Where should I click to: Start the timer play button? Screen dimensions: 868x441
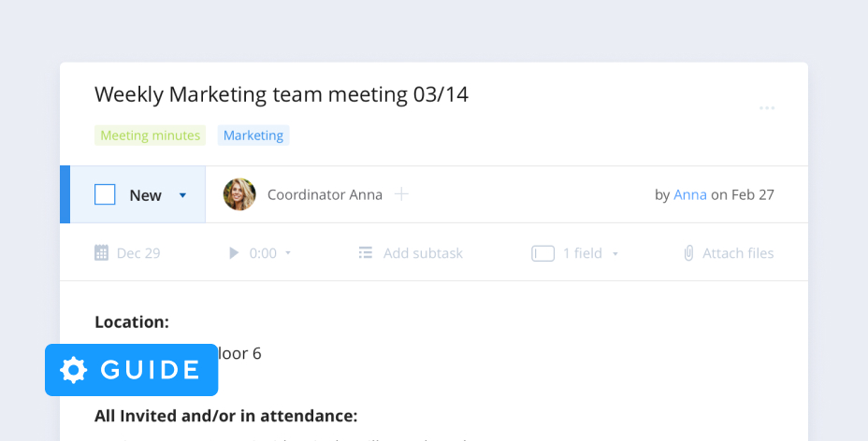[x=234, y=253]
